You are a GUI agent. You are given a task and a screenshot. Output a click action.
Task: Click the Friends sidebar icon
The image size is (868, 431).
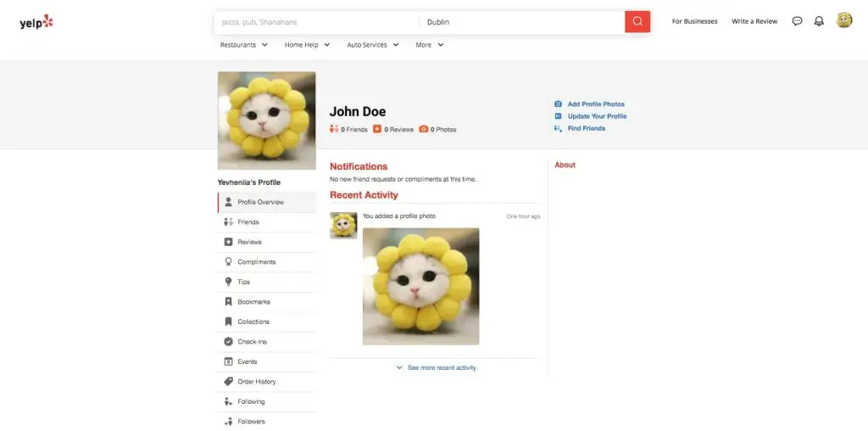point(228,221)
